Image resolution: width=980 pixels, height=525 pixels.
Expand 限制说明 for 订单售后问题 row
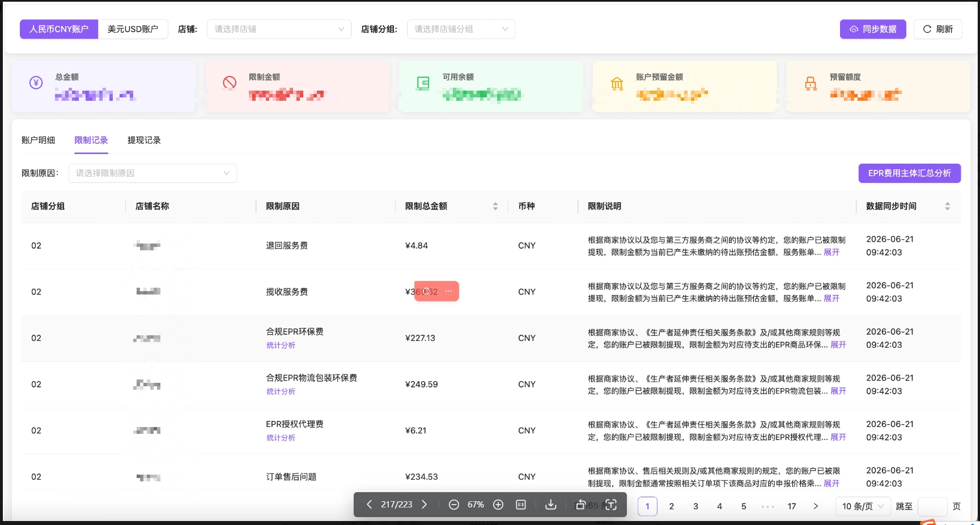pos(831,484)
